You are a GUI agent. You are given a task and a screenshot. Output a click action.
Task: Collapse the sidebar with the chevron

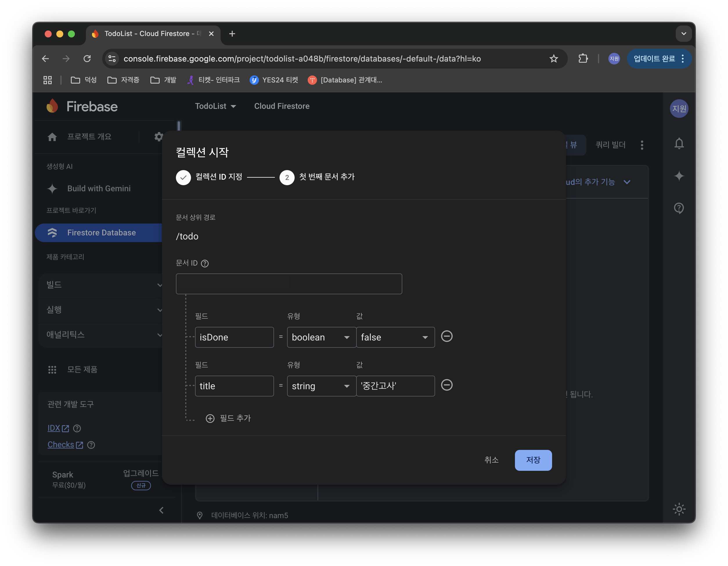click(x=161, y=510)
